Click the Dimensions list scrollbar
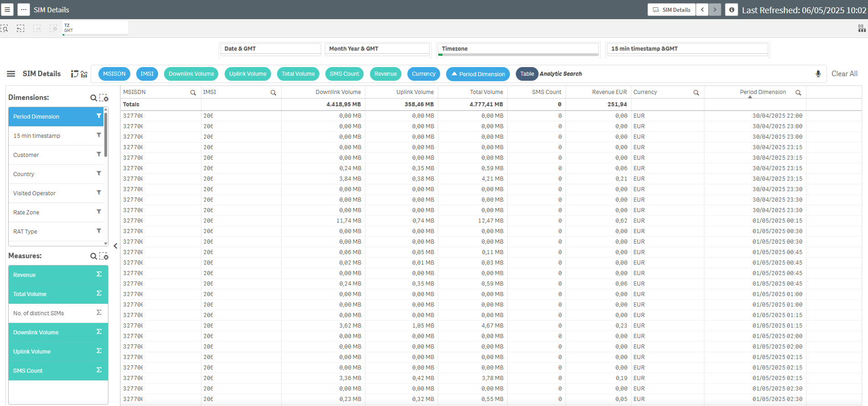This screenshot has height=406, width=868. [x=106, y=135]
